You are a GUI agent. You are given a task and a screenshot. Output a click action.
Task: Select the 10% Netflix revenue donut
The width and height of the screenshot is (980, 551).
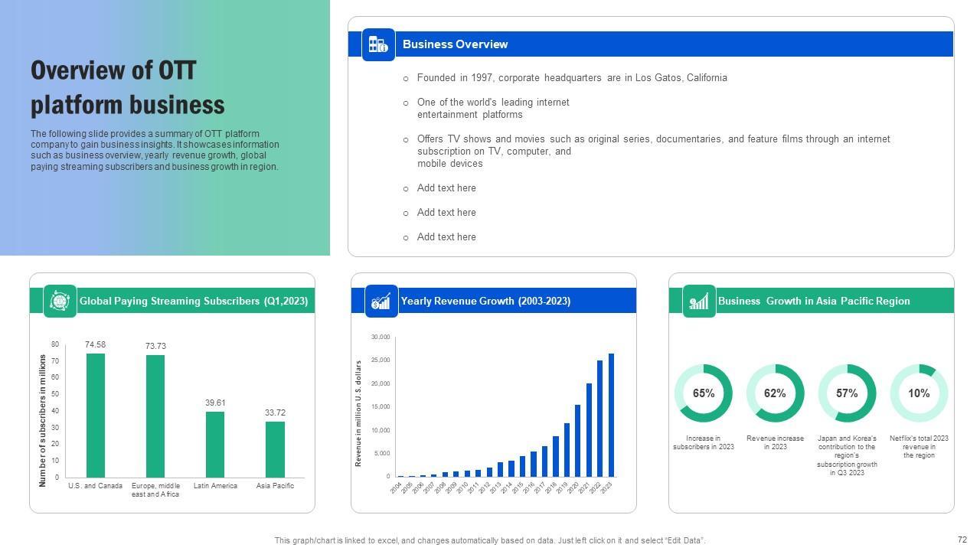pyautogui.click(x=919, y=393)
